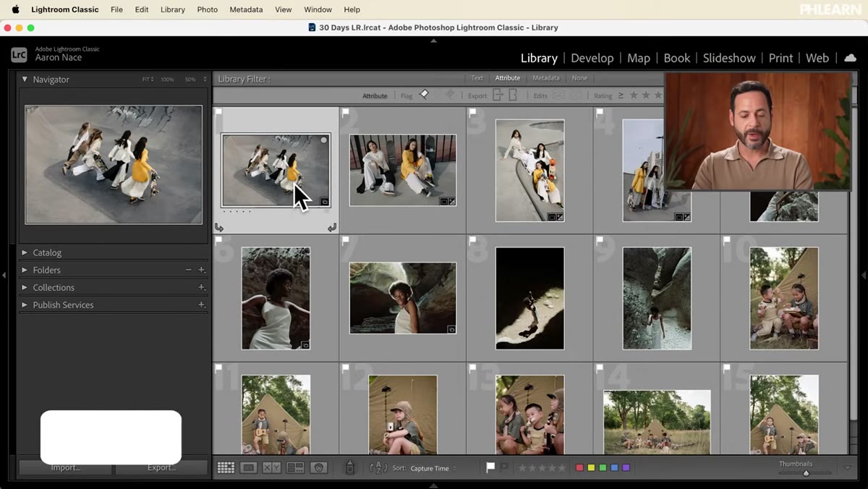The width and height of the screenshot is (868, 489).
Task: Add a new collection with plus icon
Action: click(x=202, y=287)
